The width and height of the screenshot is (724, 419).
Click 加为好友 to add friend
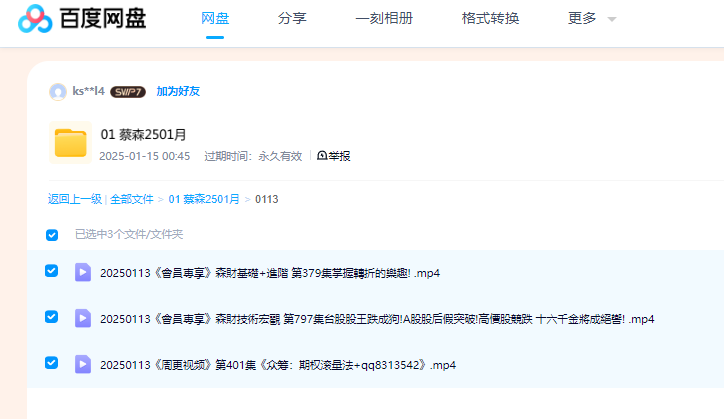point(178,91)
